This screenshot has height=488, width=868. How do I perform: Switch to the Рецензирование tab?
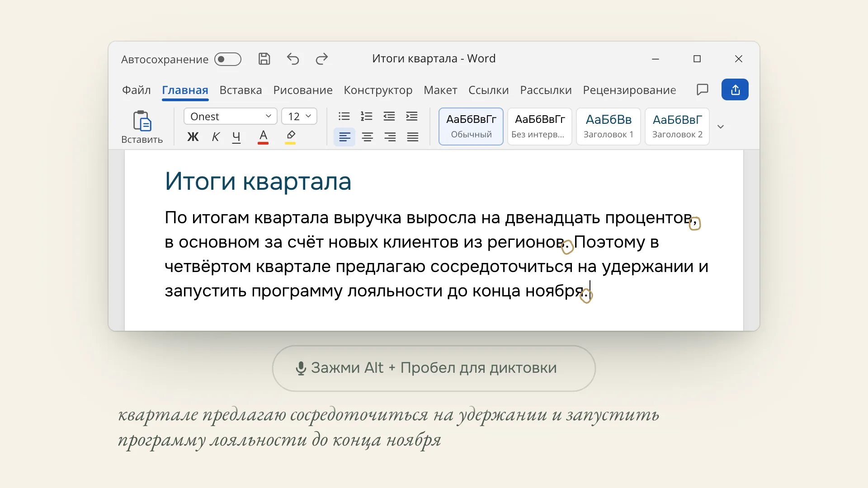[629, 90]
